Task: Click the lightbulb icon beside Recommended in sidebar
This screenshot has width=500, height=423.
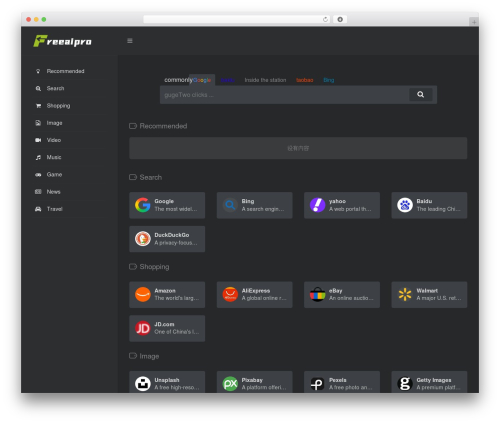Action: 38,71
